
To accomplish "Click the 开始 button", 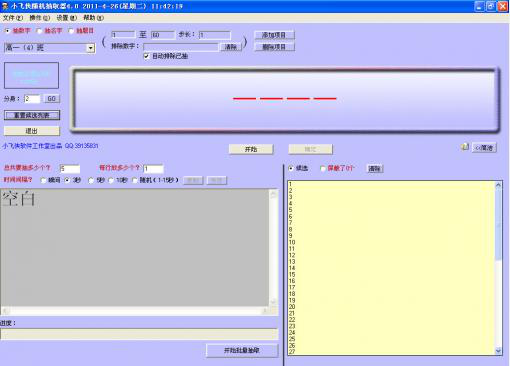I will (x=251, y=149).
